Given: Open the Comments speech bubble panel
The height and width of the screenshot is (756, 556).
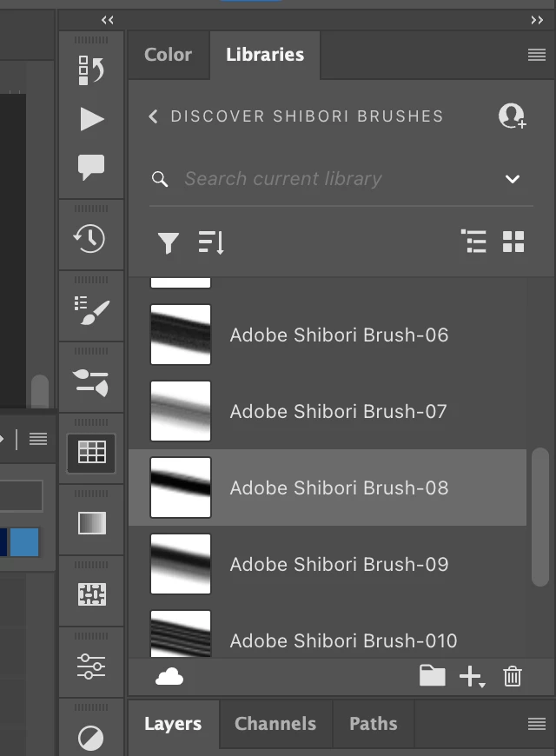Looking at the screenshot, I should click(91, 168).
